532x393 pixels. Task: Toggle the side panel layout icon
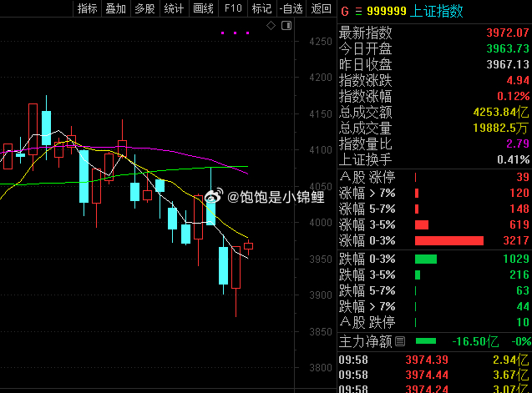click(x=286, y=25)
